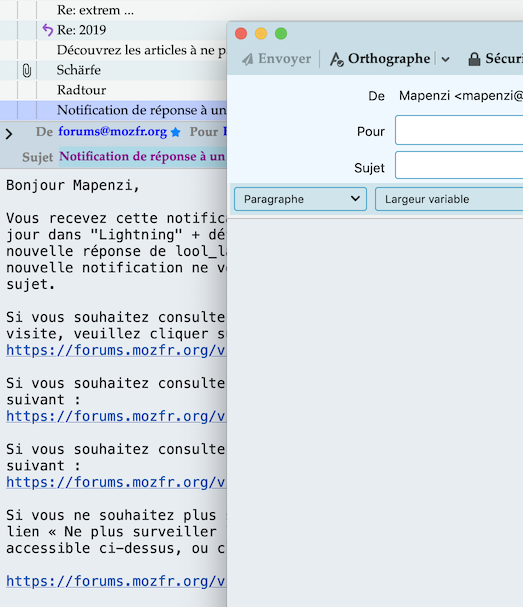Image resolution: width=523 pixels, height=607 pixels.
Task: Click the replied arrow icon on Re: 2019
Action: (x=47, y=30)
